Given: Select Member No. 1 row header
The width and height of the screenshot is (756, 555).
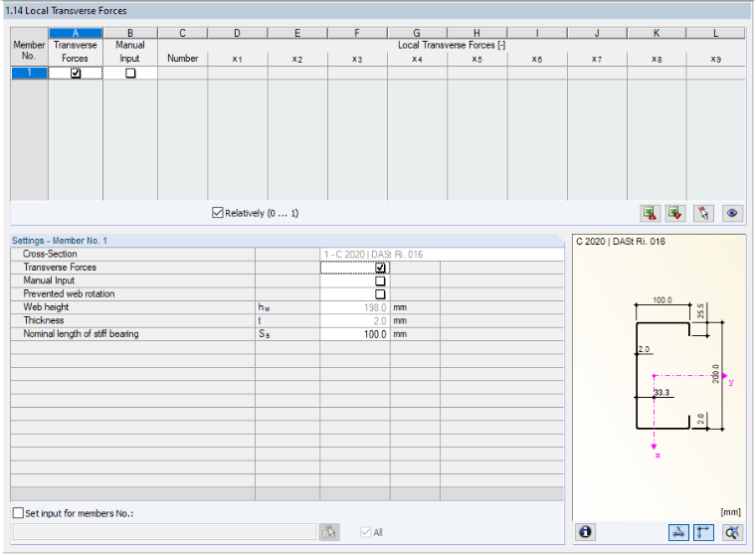Looking at the screenshot, I should click(x=30, y=74).
